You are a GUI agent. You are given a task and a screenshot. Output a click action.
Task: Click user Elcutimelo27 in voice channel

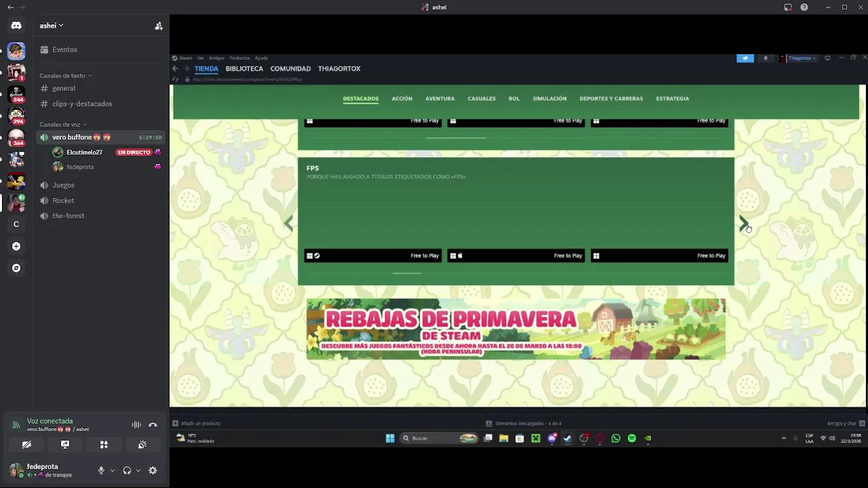coord(84,152)
